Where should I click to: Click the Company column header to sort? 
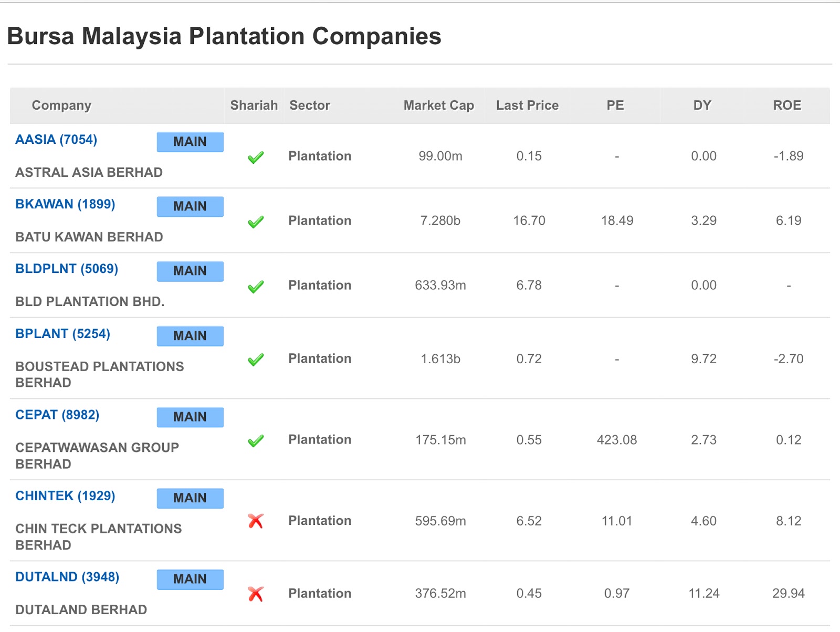[61, 105]
